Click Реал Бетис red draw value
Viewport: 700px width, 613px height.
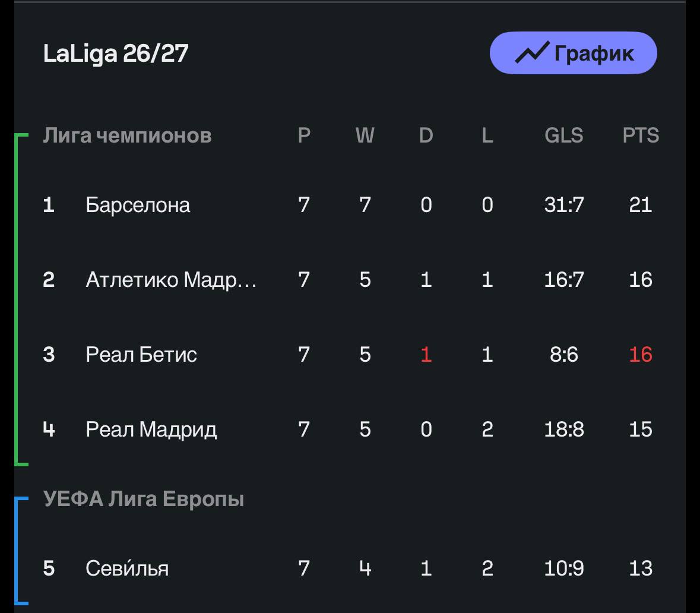click(426, 355)
